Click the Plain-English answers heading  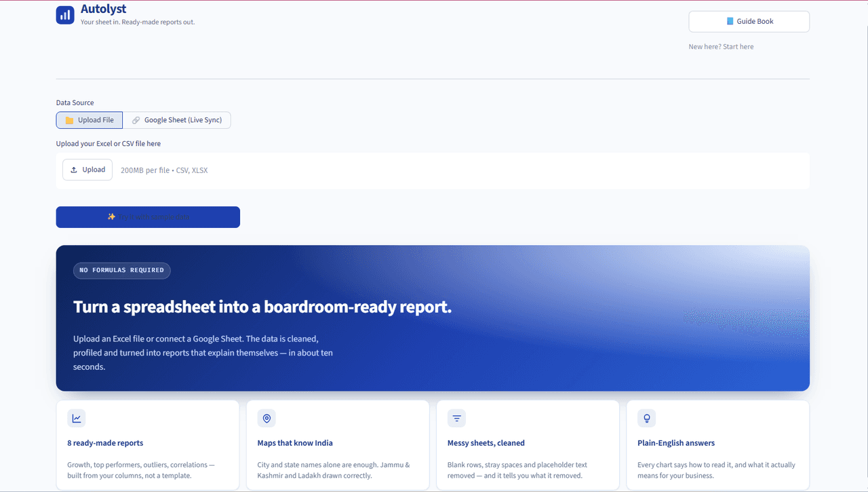point(676,443)
